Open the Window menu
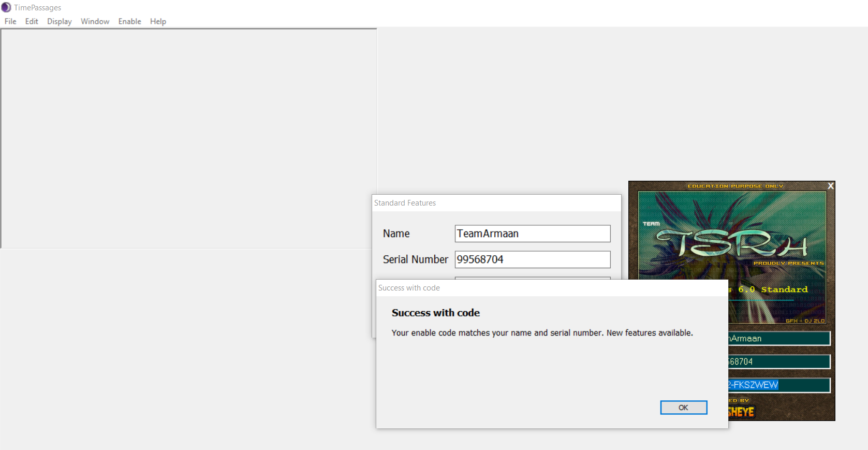The width and height of the screenshot is (868, 450). (x=95, y=21)
